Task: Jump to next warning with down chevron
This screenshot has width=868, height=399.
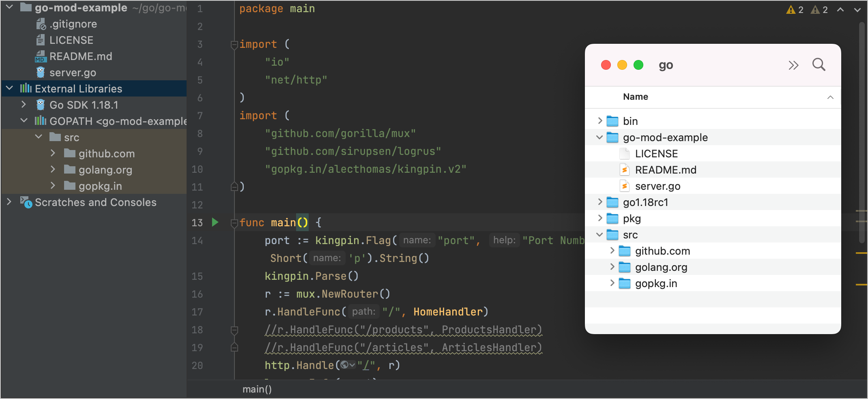Action: (x=857, y=9)
